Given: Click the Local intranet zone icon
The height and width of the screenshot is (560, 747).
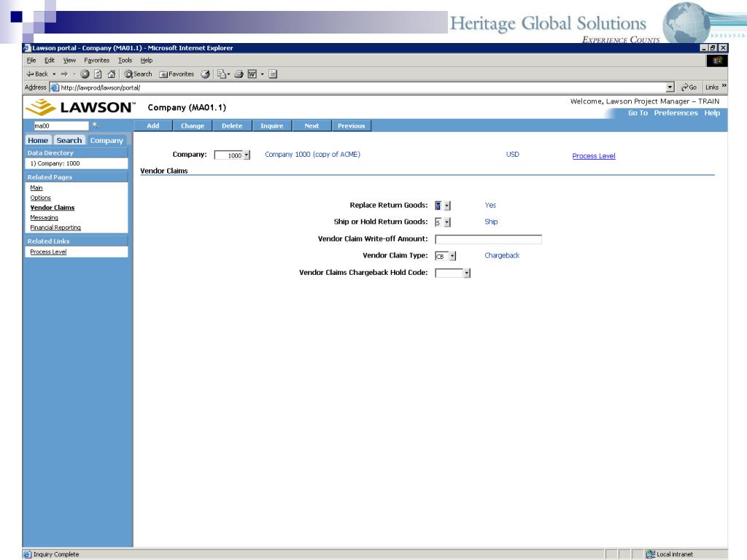Looking at the screenshot, I should (x=650, y=554).
